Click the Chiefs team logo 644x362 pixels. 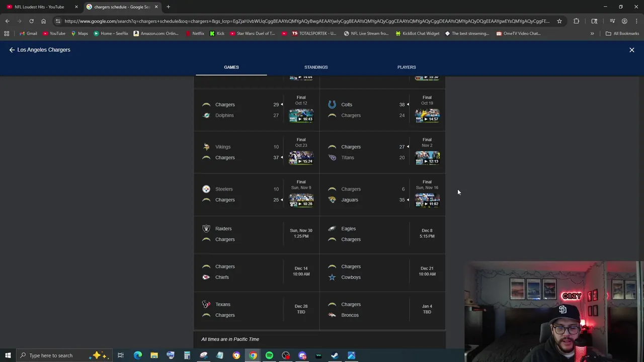(206, 277)
